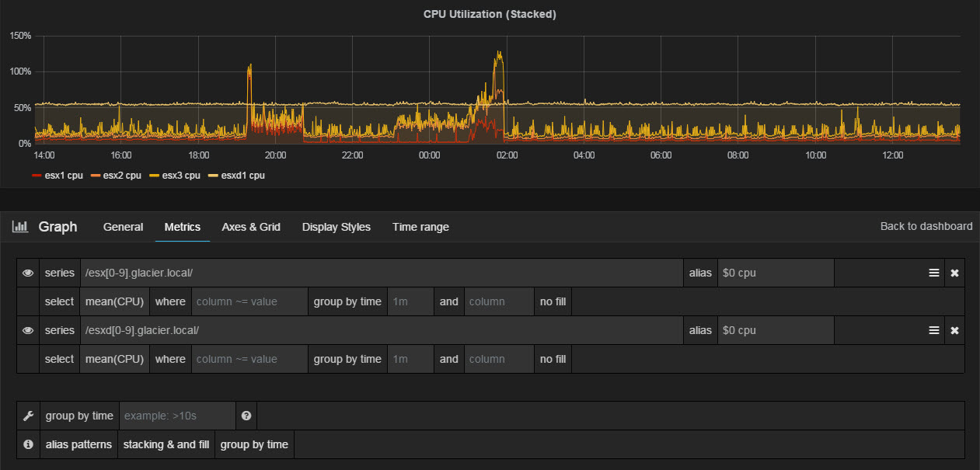
Task: Open the 1m group by time interval selector
Action: [410, 301]
